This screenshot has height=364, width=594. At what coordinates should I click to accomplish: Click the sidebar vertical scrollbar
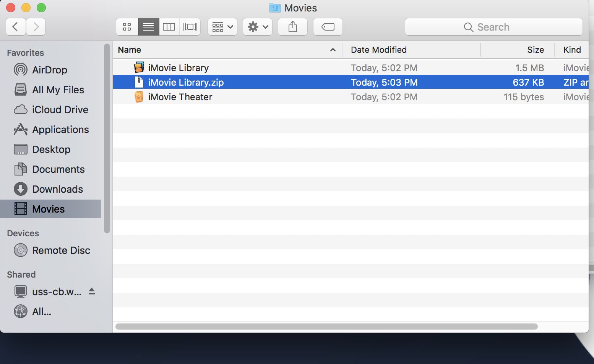point(107,138)
